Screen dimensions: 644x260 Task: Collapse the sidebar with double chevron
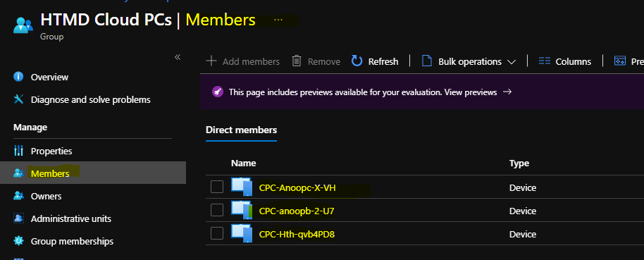[x=178, y=57]
